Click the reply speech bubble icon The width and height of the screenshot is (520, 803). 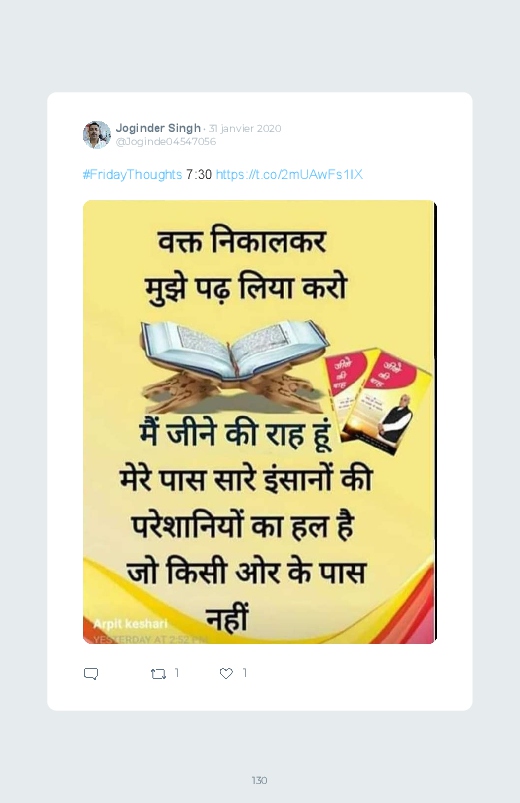click(91, 673)
